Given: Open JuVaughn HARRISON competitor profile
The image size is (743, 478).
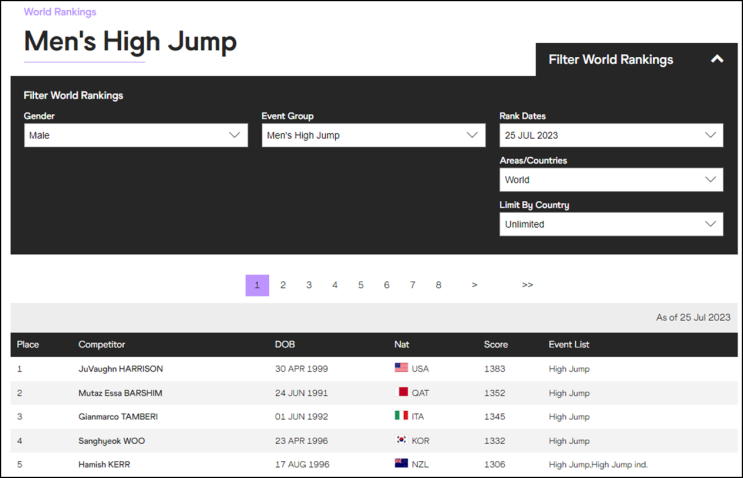Looking at the screenshot, I should tap(121, 369).
